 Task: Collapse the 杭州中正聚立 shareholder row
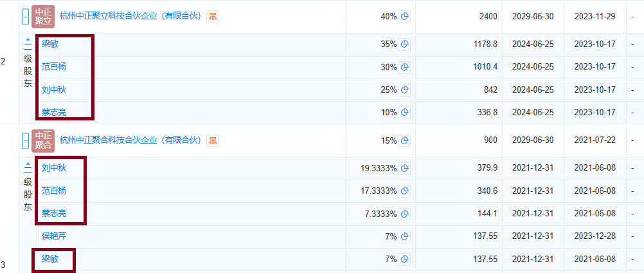coord(25,17)
